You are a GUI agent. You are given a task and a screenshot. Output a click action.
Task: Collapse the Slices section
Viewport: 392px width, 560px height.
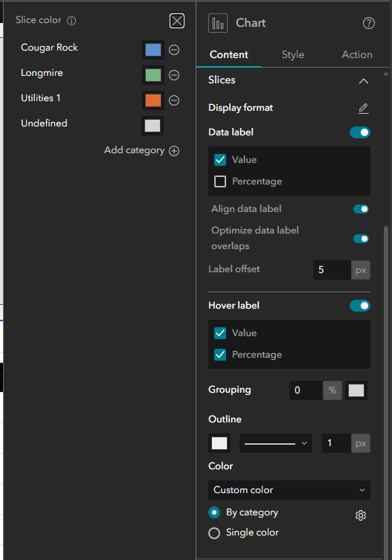364,81
